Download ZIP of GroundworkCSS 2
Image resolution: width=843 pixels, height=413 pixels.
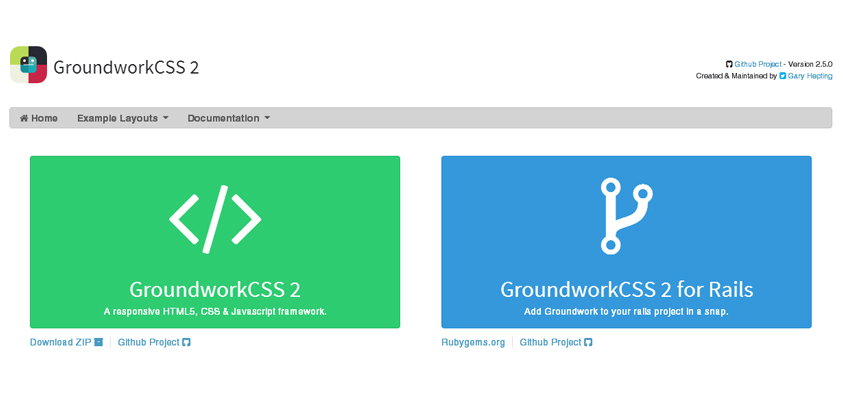pos(66,343)
